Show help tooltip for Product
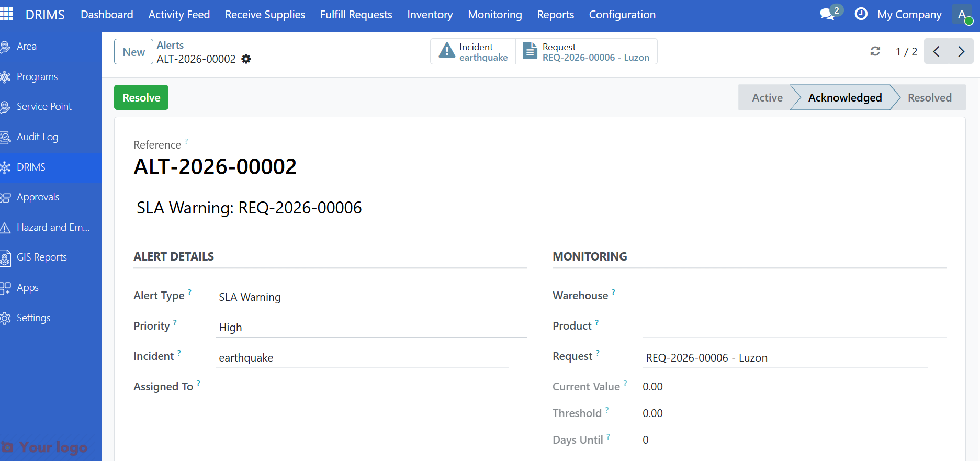 (596, 322)
